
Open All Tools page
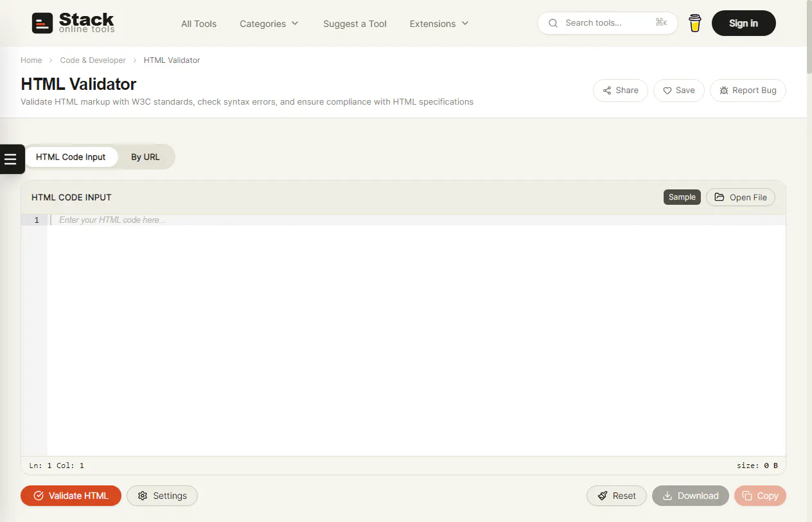click(199, 24)
